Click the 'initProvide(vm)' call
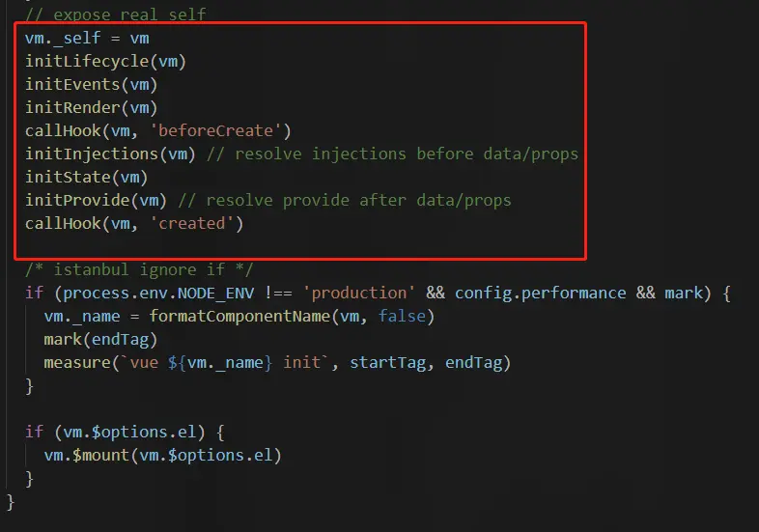 point(96,201)
